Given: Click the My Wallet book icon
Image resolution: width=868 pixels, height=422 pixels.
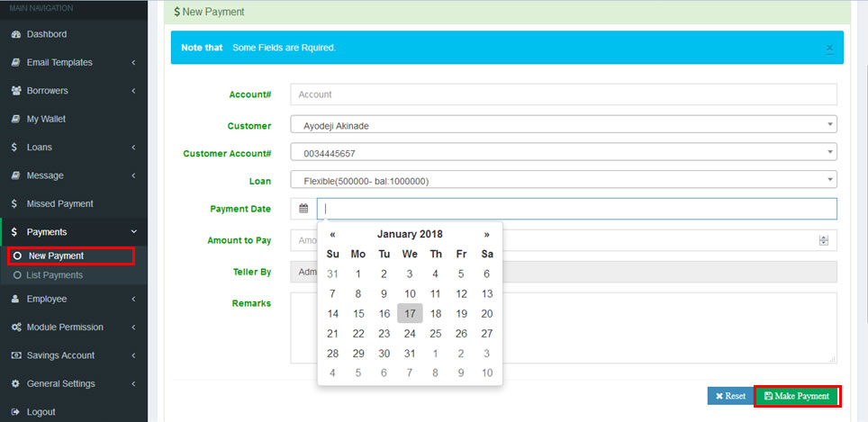Looking at the screenshot, I should click(15, 119).
